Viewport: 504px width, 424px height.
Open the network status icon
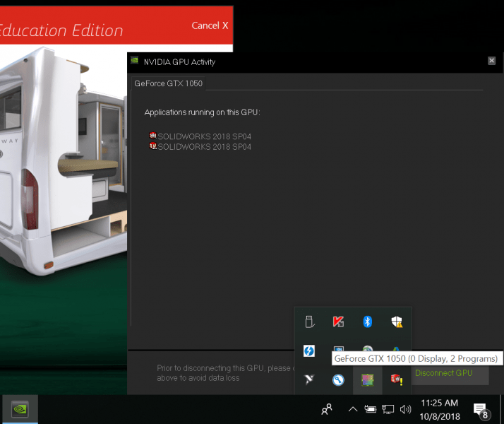pos(388,409)
